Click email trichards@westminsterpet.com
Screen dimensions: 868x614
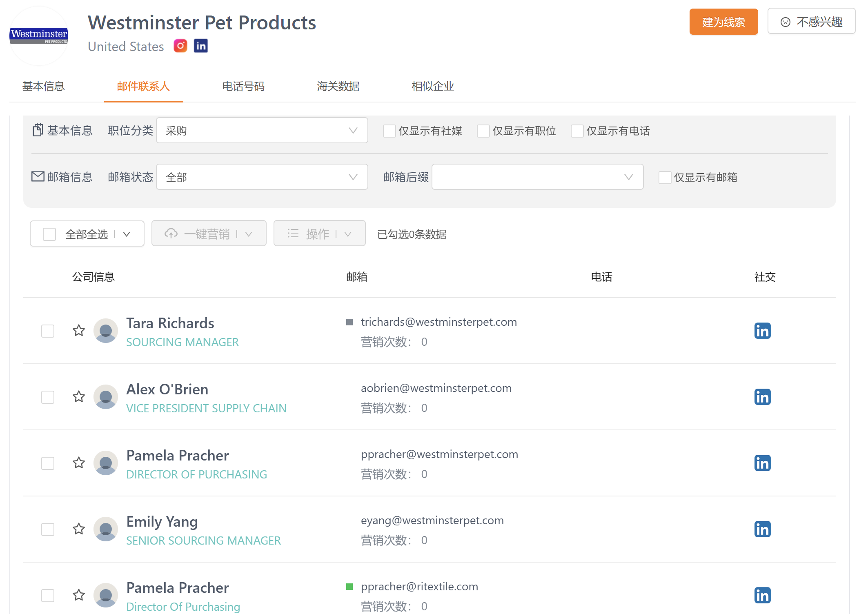point(439,322)
